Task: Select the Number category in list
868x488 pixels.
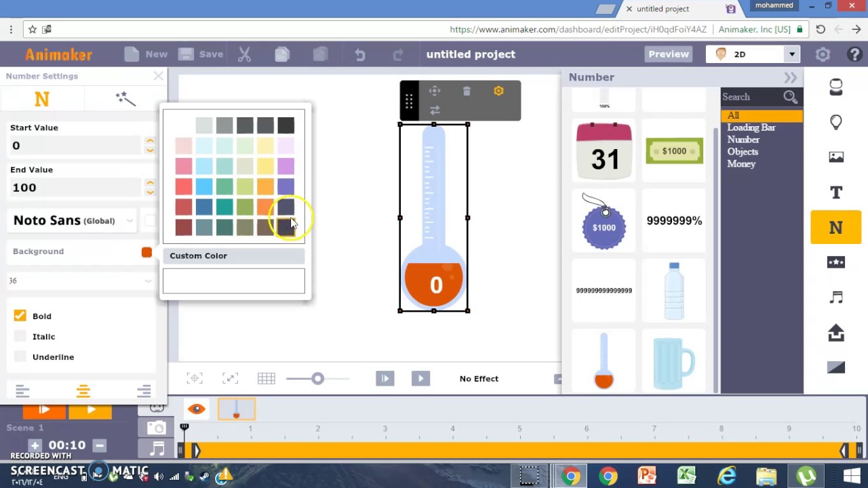Action: (743, 140)
